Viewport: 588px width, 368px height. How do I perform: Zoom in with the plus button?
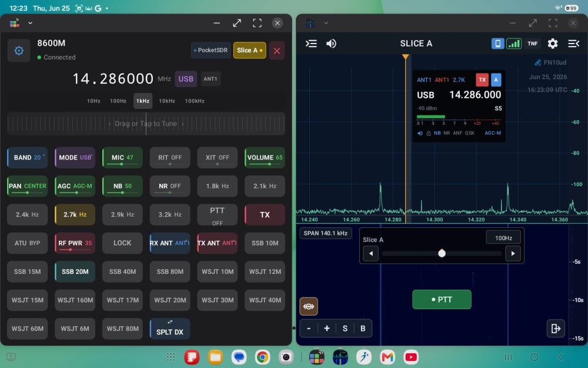tap(326, 329)
